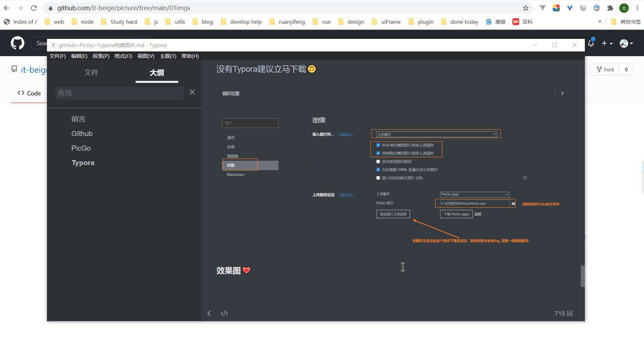This screenshot has height=338, width=644.
Task: Select the 图像 preferences category
Action: coord(250,165)
